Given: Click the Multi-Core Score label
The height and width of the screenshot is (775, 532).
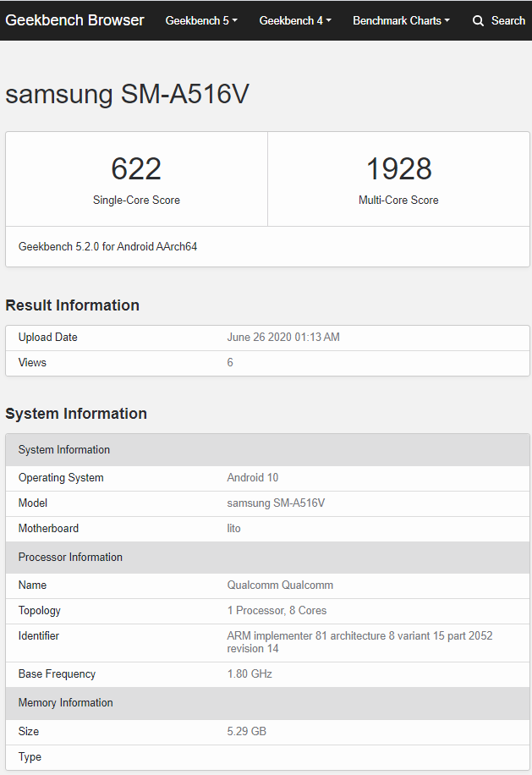Looking at the screenshot, I should (x=398, y=201).
